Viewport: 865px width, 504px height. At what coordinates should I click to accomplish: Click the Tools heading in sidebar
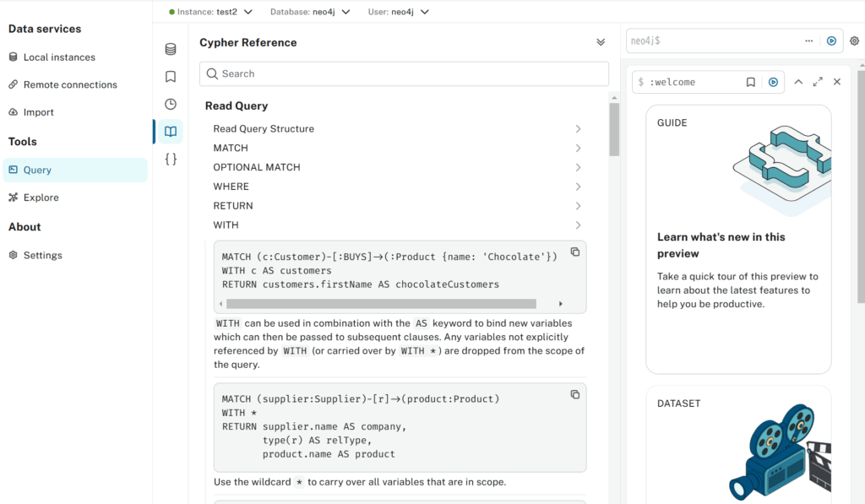point(23,142)
